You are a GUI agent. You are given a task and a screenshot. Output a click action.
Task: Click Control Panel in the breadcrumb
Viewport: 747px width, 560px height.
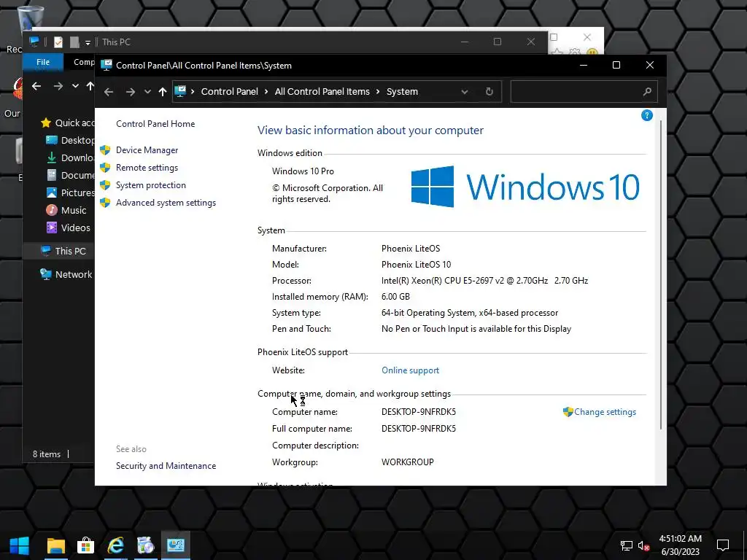[229, 91]
